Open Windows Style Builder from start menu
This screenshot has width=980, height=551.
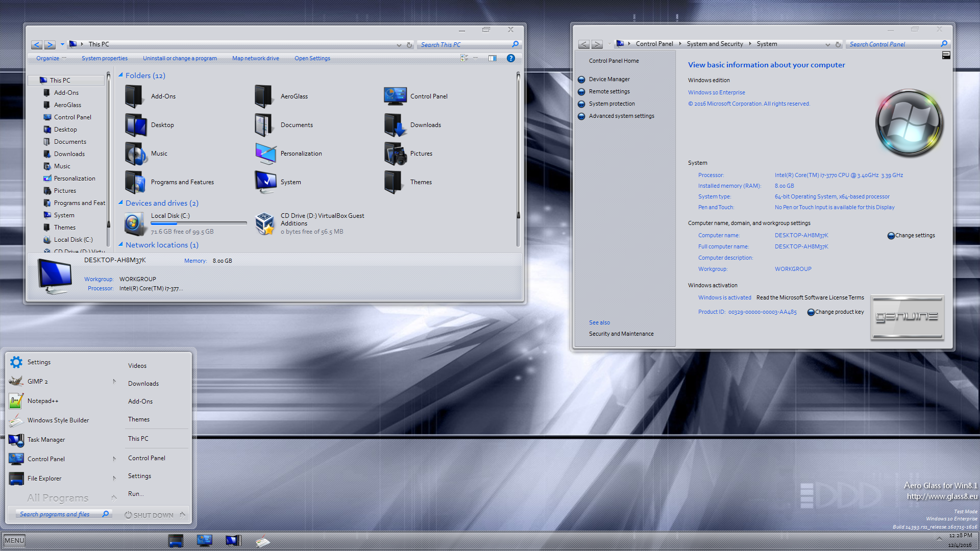(x=58, y=420)
